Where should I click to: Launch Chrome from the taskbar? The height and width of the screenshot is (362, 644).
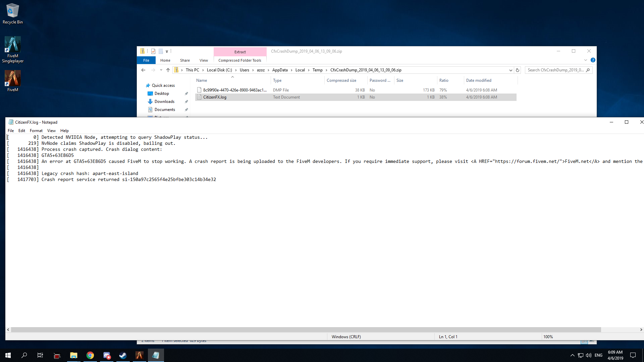tap(90, 355)
